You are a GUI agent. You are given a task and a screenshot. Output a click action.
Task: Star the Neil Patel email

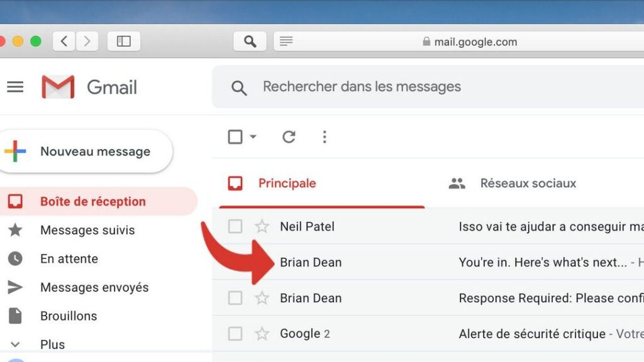click(262, 226)
